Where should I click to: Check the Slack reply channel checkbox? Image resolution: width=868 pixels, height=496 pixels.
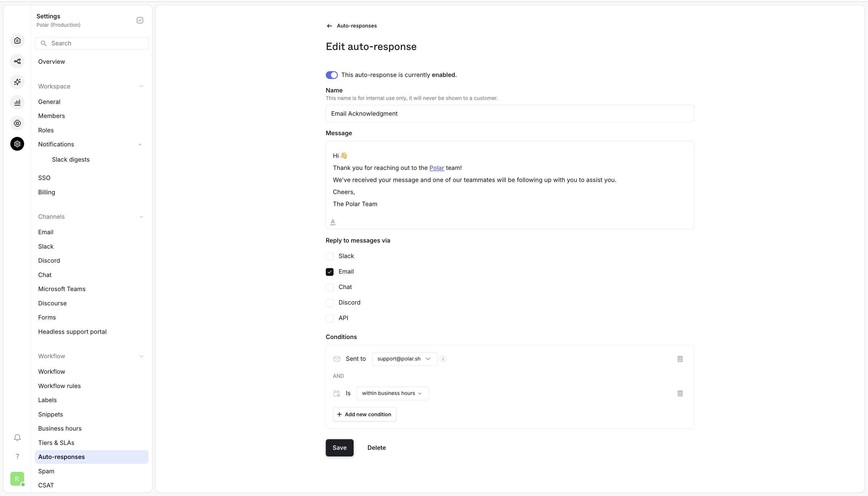(x=330, y=256)
